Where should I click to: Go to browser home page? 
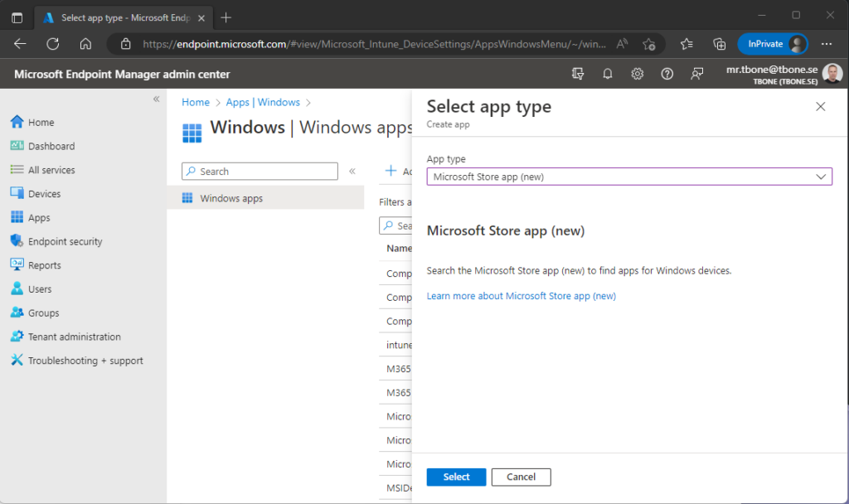pos(85,44)
